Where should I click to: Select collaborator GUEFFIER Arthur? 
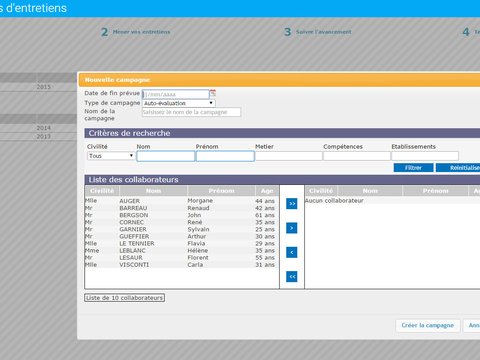tap(182, 236)
